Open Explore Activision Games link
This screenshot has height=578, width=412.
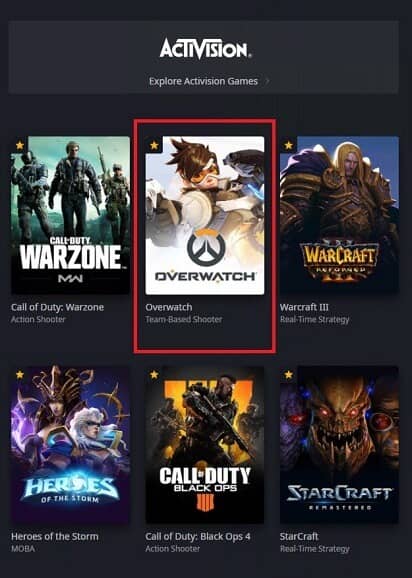point(203,81)
